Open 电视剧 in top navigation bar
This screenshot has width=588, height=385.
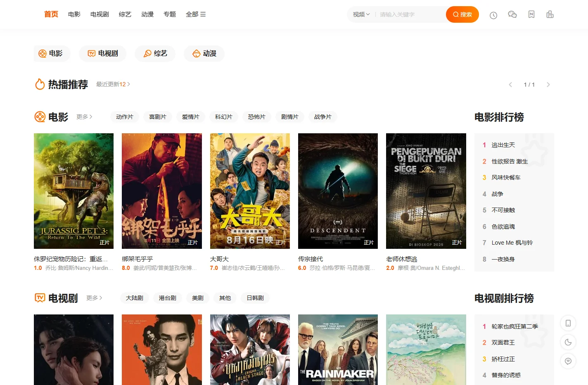(x=100, y=14)
